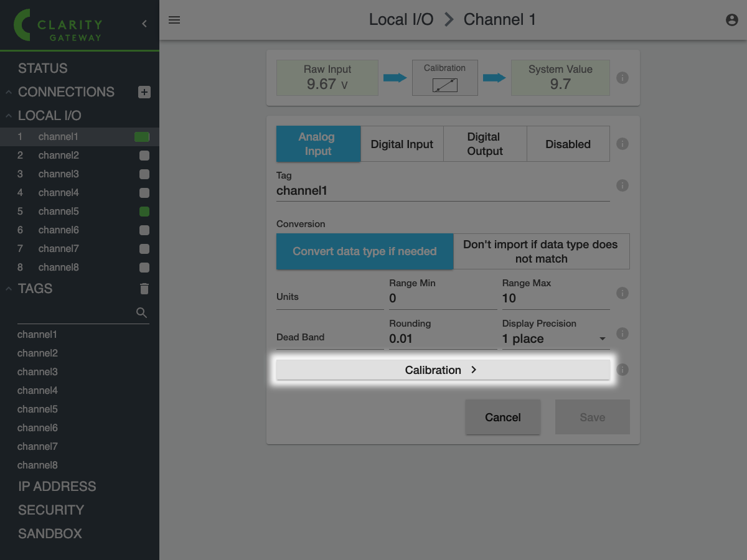The image size is (747, 560).
Task: Expand the Calibration section
Action: pyautogui.click(x=442, y=370)
